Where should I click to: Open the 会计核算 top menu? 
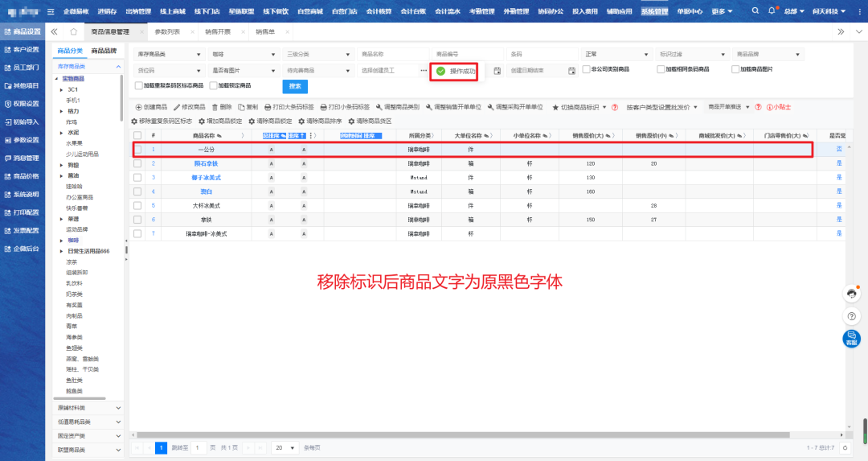pyautogui.click(x=378, y=11)
